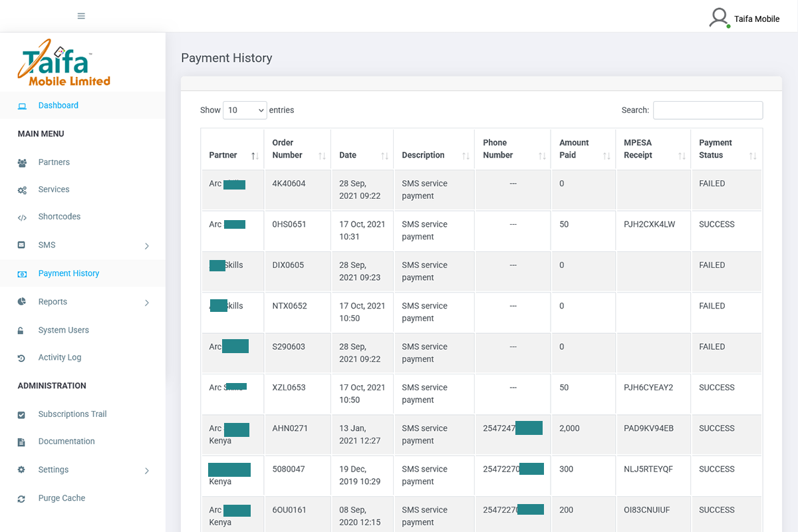
Task: Toggle the sidebar with the hamburger icon
Action: pos(81,15)
